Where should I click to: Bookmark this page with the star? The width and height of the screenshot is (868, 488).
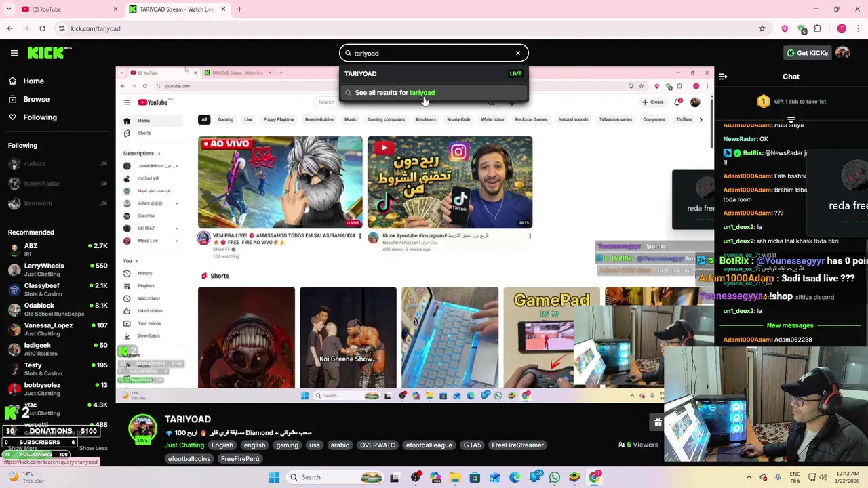[x=762, y=28]
